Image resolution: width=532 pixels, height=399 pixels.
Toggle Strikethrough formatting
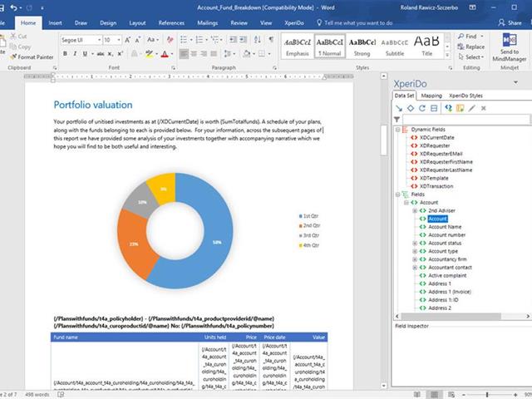click(x=101, y=53)
